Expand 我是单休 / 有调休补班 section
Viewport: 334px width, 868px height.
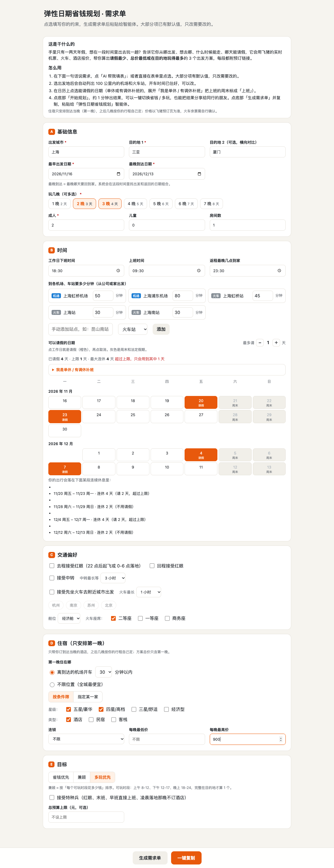coord(167,370)
